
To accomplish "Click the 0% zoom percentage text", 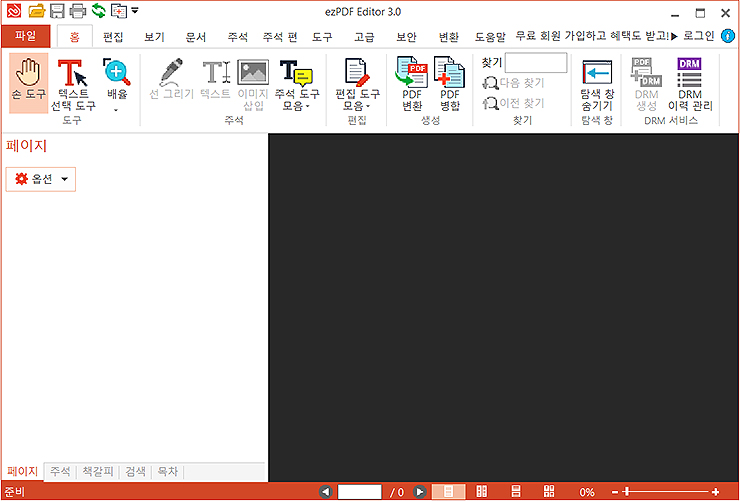I will pos(587,493).
